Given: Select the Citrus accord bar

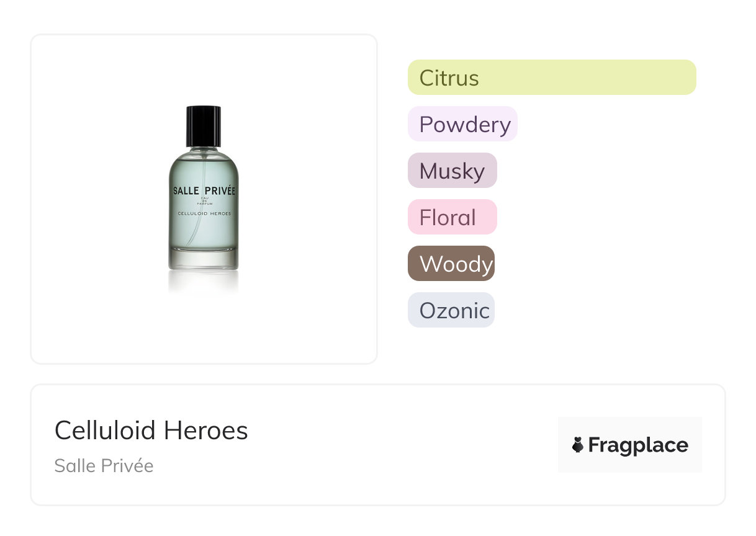Looking at the screenshot, I should (551, 78).
